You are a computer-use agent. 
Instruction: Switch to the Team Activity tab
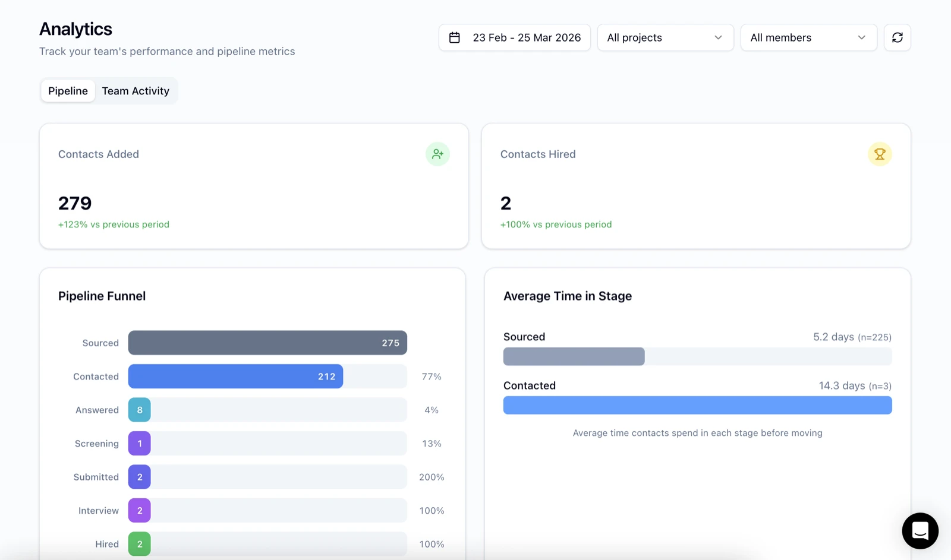click(x=136, y=91)
